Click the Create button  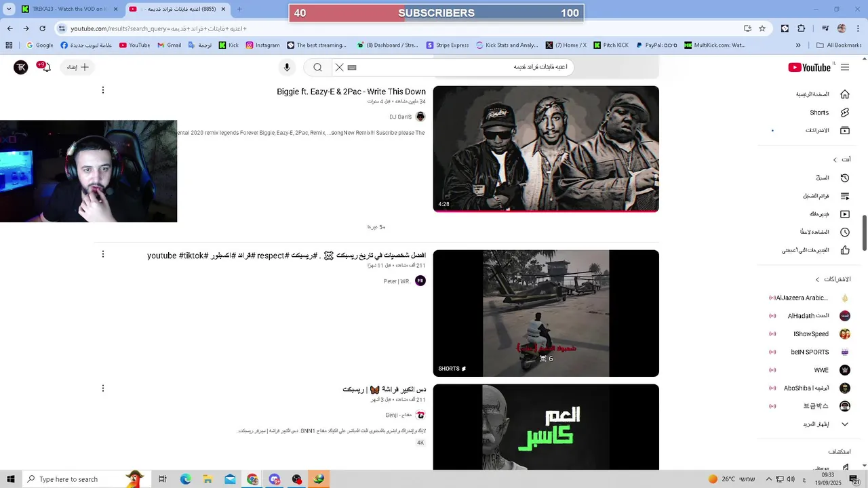[x=78, y=67]
